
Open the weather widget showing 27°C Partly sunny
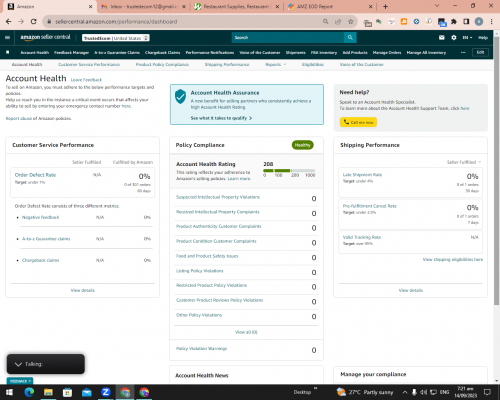pyautogui.click(x=365, y=392)
